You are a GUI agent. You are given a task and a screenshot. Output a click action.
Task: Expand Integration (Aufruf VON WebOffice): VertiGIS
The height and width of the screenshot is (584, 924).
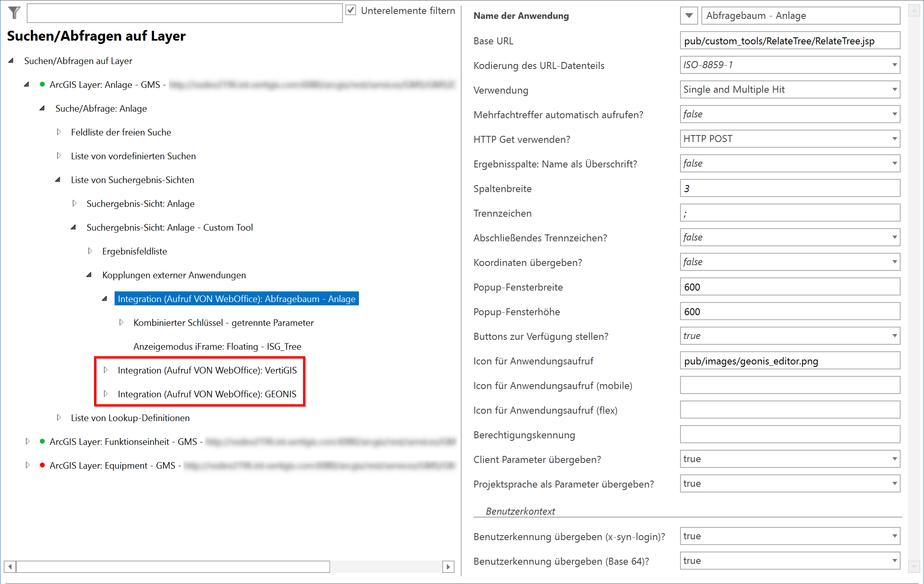106,369
